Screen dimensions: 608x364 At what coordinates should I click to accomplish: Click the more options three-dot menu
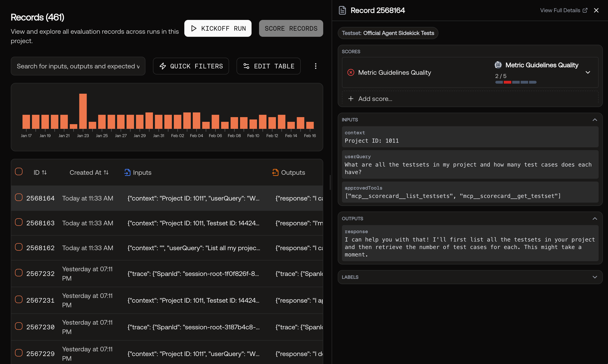coord(316,66)
